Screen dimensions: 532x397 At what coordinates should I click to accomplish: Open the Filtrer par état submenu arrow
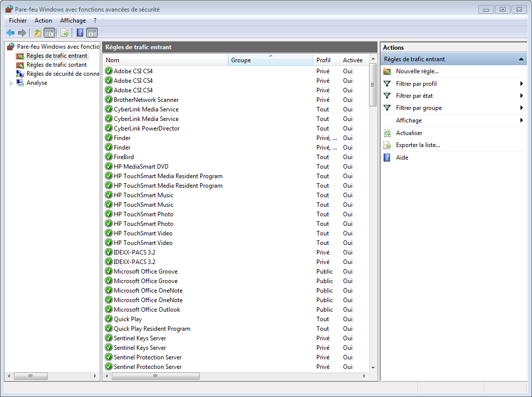click(x=521, y=96)
